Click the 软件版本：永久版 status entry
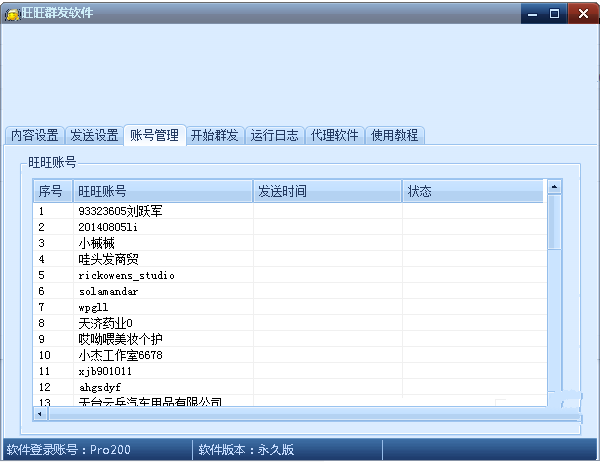 (246, 449)
